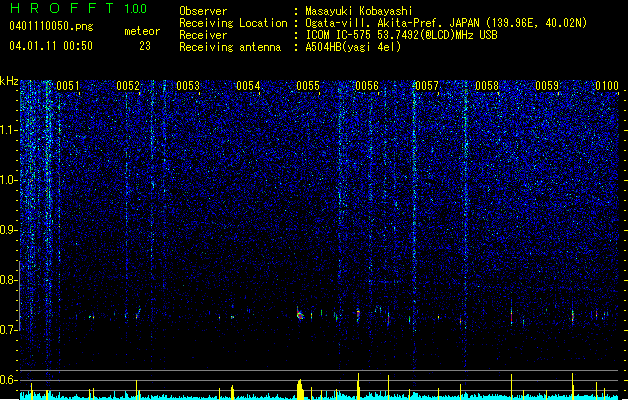Click the 0.8 kHz axis tick label

click(x=9, y=280)
